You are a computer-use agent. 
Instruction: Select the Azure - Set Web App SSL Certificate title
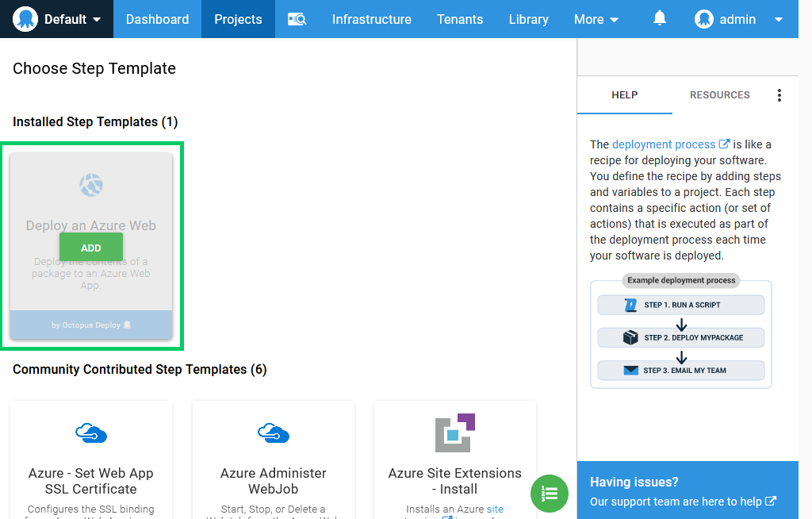pyautogui.click(x=91, y=481)
